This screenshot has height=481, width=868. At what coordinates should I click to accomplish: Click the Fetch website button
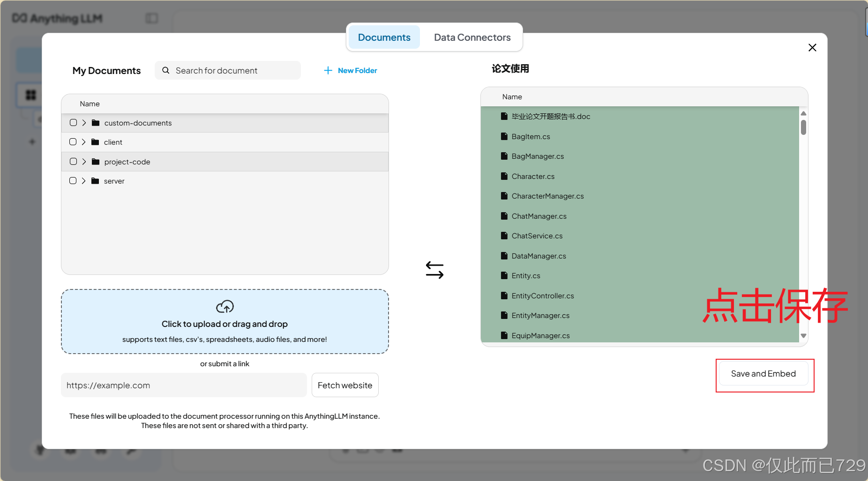tap(345, 385)
